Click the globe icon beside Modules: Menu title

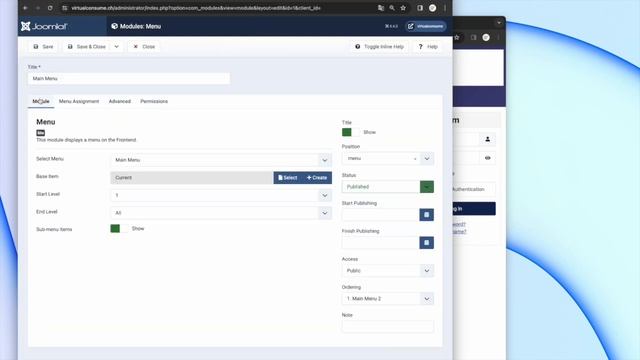point(114,26)
